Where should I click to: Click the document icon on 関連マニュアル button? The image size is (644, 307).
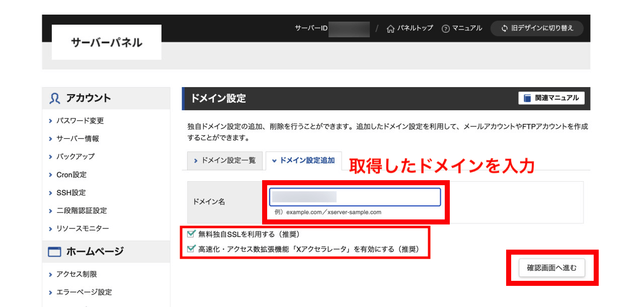point(526,98)
